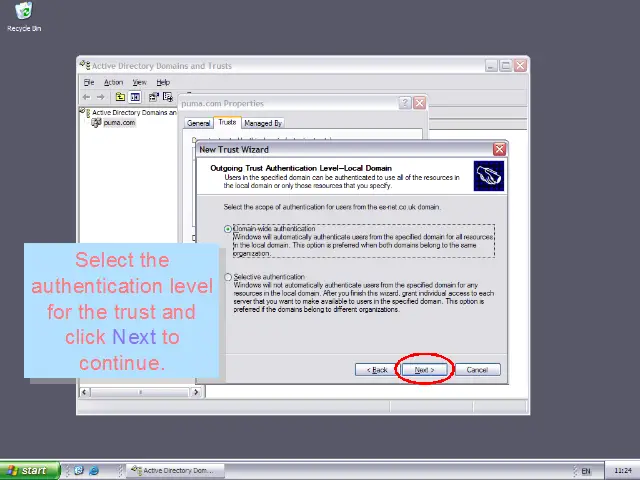Close the puma.com Properties dialog
Viewport: 640px width, 480px height.
tap(420, 103)
